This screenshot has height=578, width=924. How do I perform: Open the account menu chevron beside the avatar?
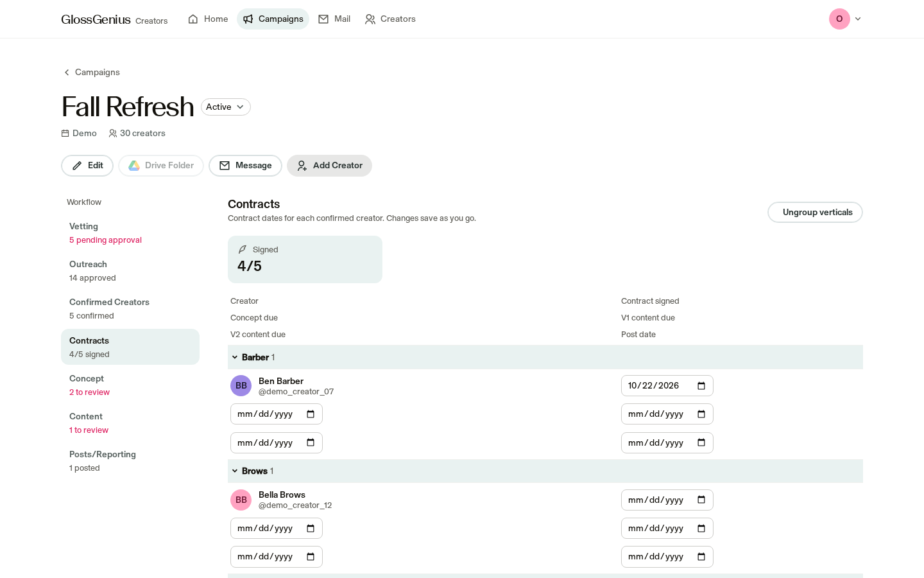(858, 19)
